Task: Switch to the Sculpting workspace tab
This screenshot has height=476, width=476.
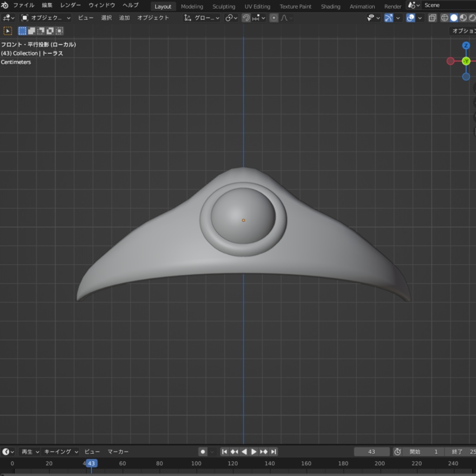Action: tap(224, 5)
